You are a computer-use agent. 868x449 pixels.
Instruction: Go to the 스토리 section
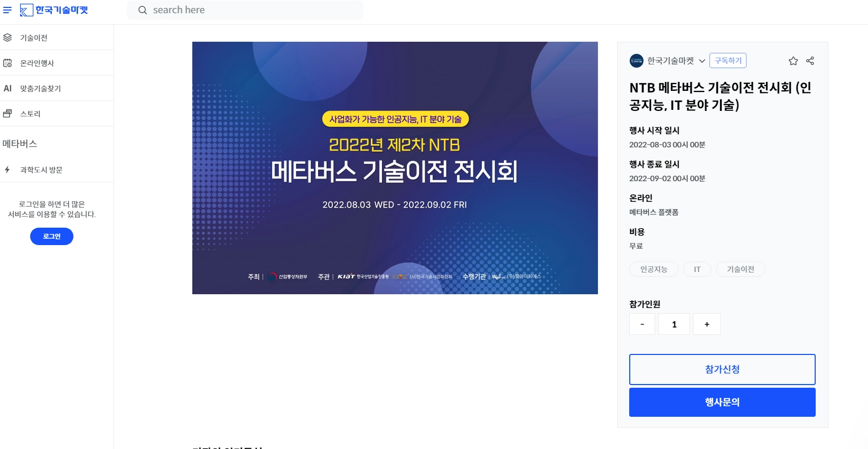coord(57,114)
